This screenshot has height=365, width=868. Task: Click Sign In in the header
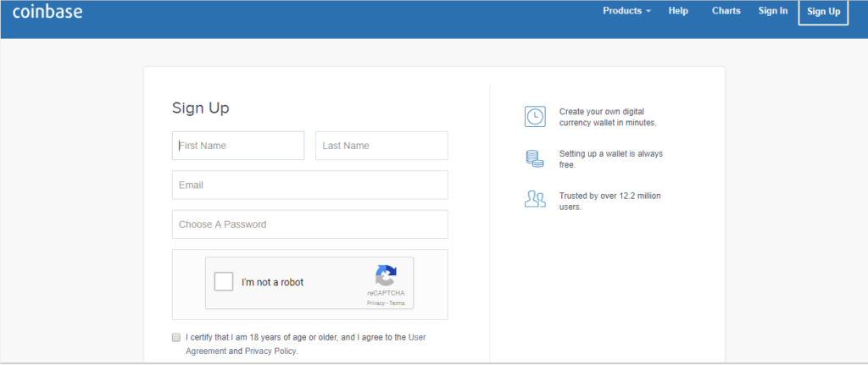[x=773, y=11]
